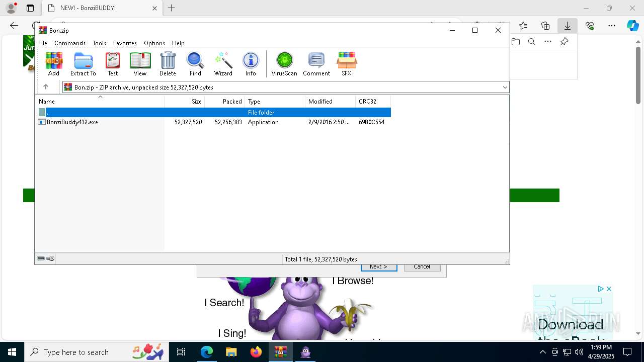Click the drive icon in status bar

tap(41, 259)
